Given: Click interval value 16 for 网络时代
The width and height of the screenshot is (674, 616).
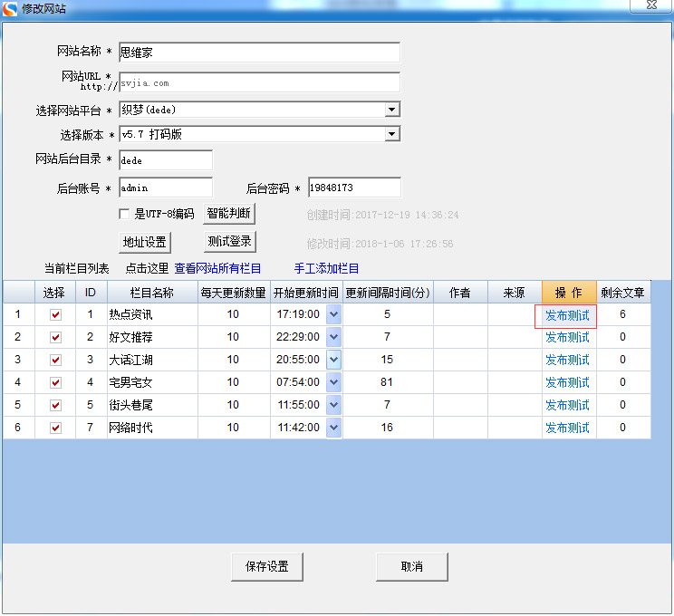Looking at the screenshot, I should pos(387,428).
